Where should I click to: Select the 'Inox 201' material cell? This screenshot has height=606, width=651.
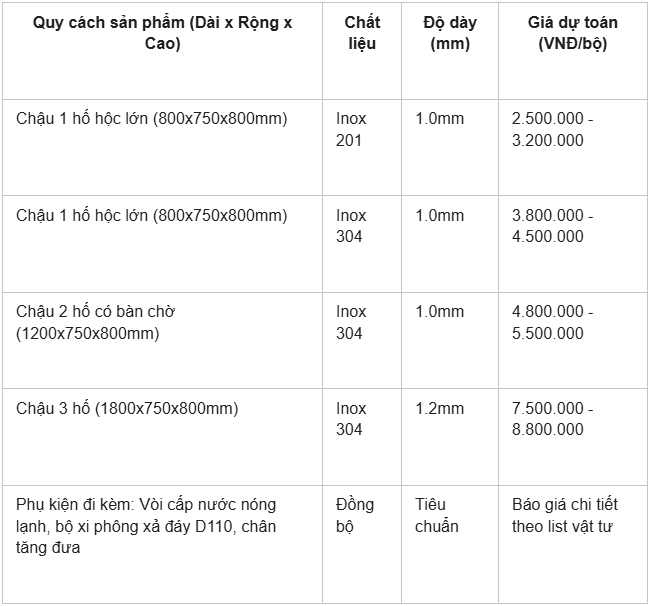(x=362, y=148)
